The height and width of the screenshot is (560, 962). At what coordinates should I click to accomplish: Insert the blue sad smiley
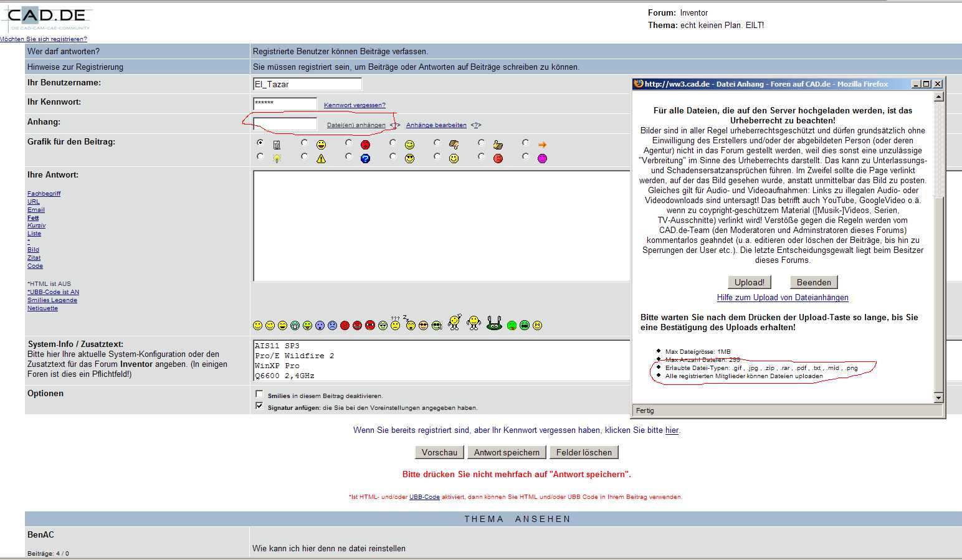pyautogui.click(x=332, y=325)
